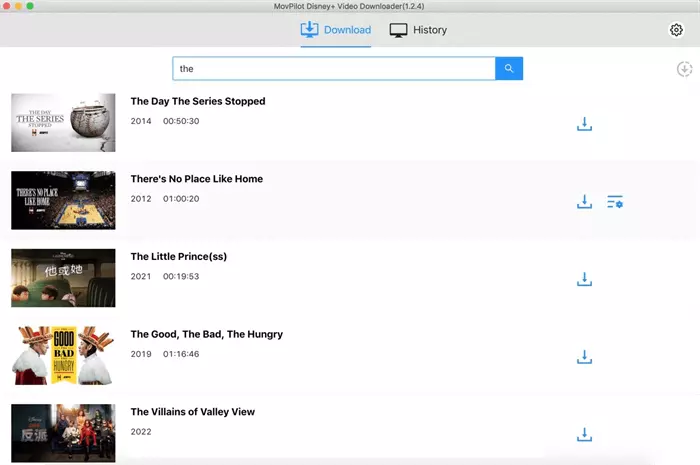Select The Little Prince(ss) thumbnail
Viewport: 700px width, 465px height.
63,278
